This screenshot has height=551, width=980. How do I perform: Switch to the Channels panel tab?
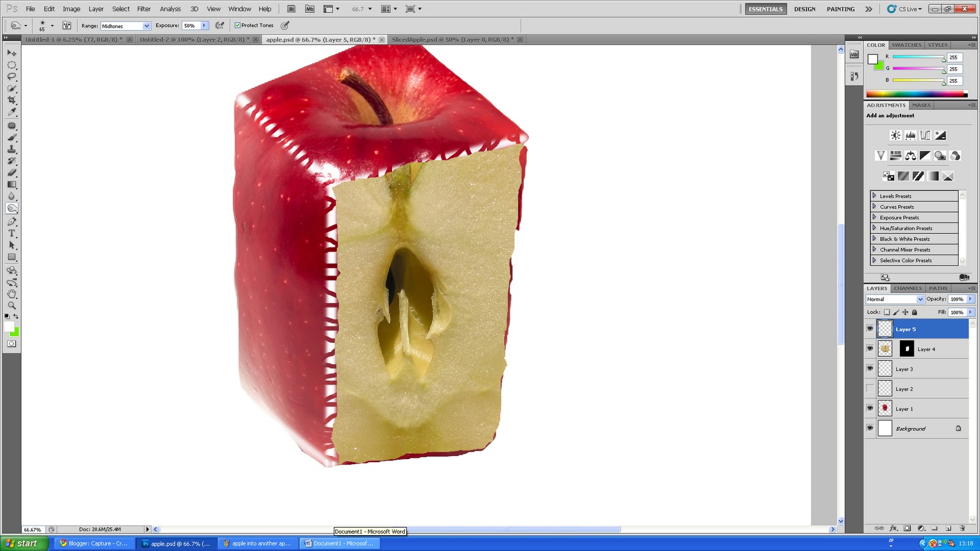pyautogui.click(x=907, y=288)
